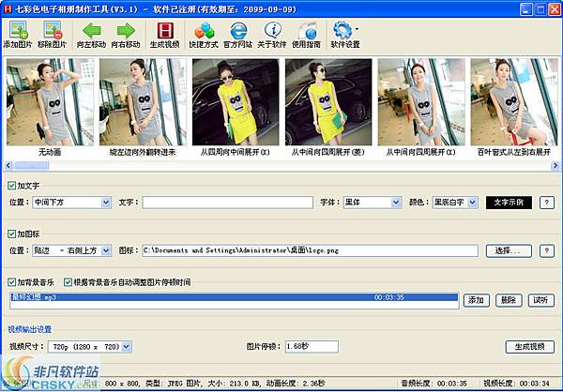This screenshot has width=563, height=392.
Task: Click the 删除 music button
Action: (509, 300)
